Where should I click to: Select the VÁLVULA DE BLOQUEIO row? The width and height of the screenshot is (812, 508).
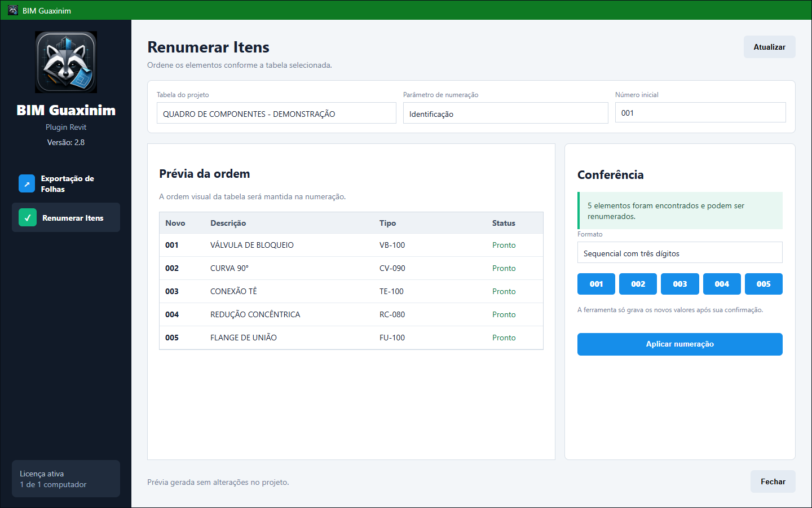pos(351,245)
